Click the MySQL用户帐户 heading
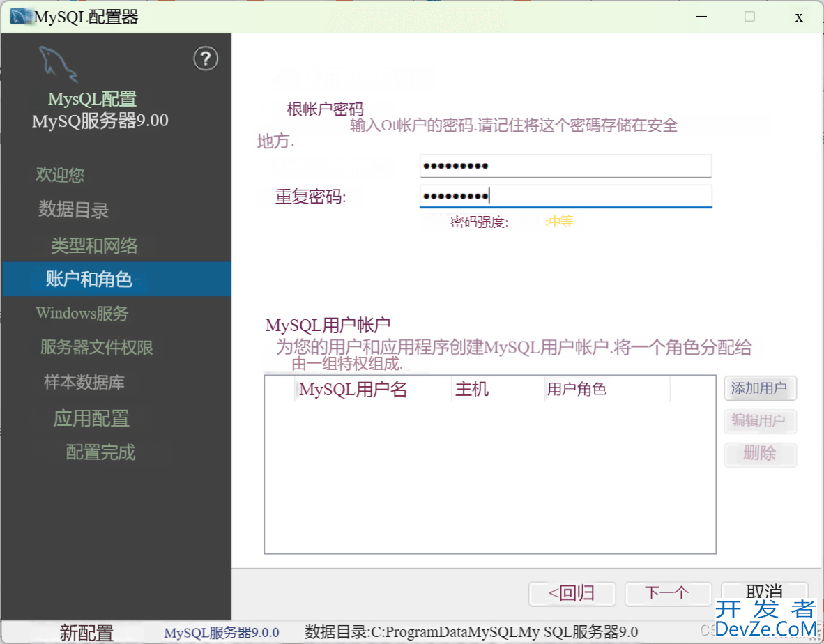The width and height of the screenshot is (824, 644). pos(328,325)
